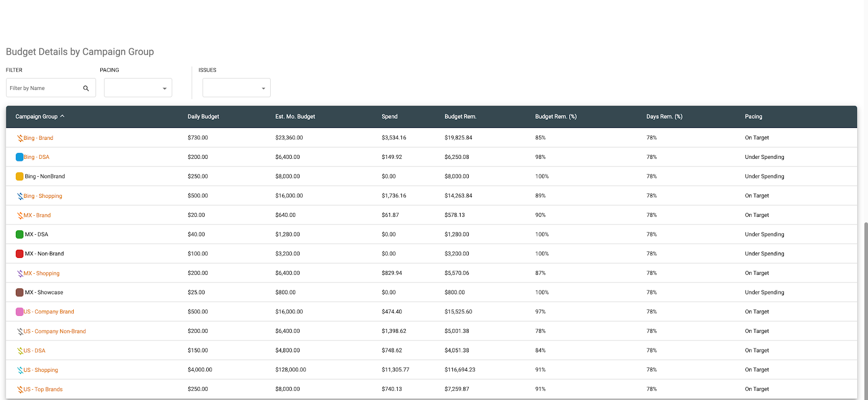Click the gray striped icon beside US - Company Non-Brand
This screenshot has width=868, height=400.
click(x=20, y=332)
